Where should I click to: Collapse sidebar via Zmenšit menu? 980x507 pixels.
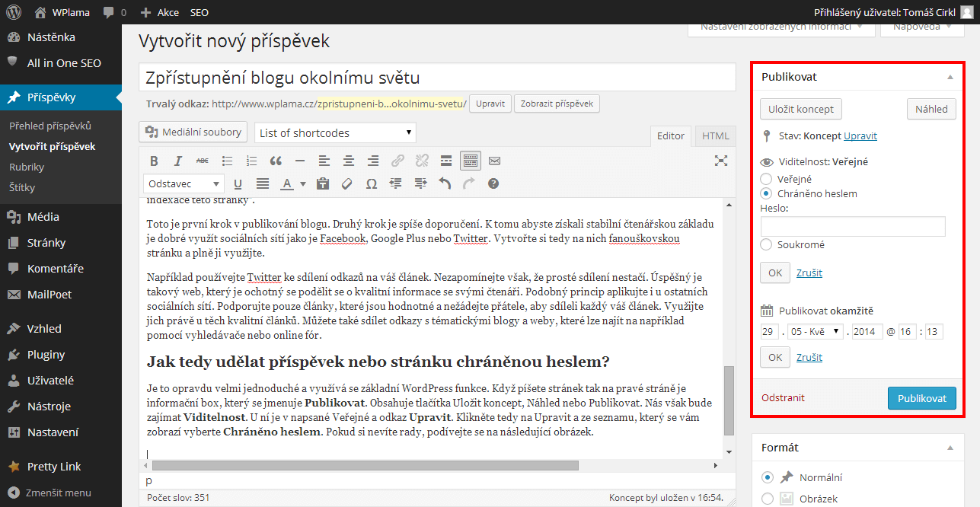(x=50, y=493)
